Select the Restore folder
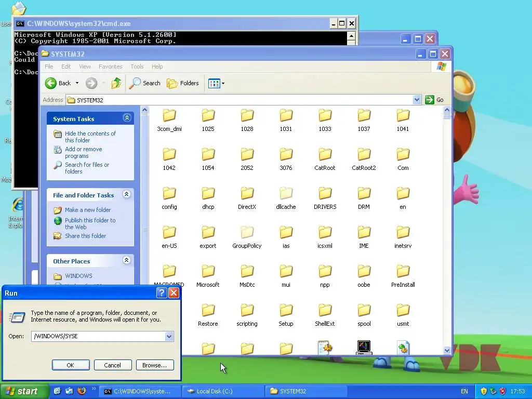 coord(208,315)
